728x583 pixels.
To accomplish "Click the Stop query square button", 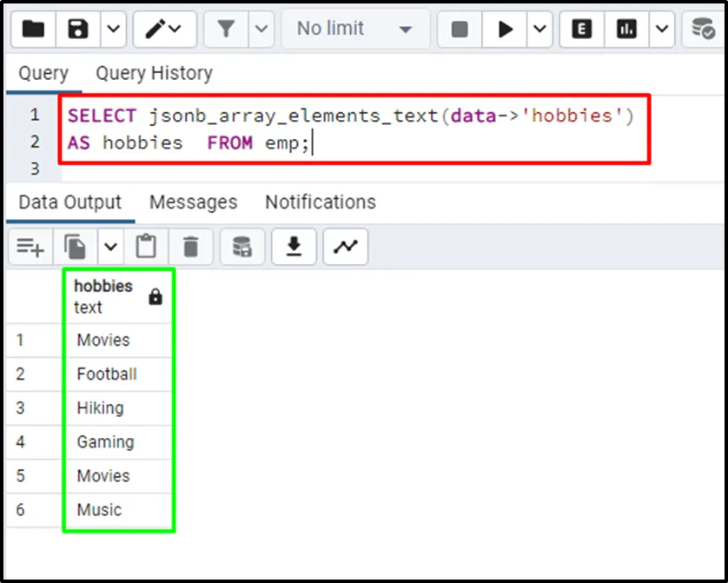I will tap(460, 30).
